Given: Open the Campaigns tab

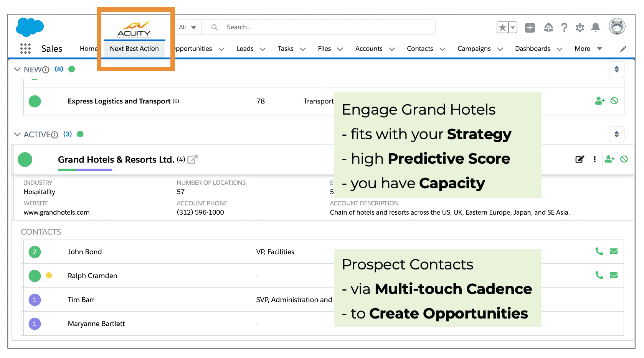Looking at the screenshot, I should click(x=474, y=49).
